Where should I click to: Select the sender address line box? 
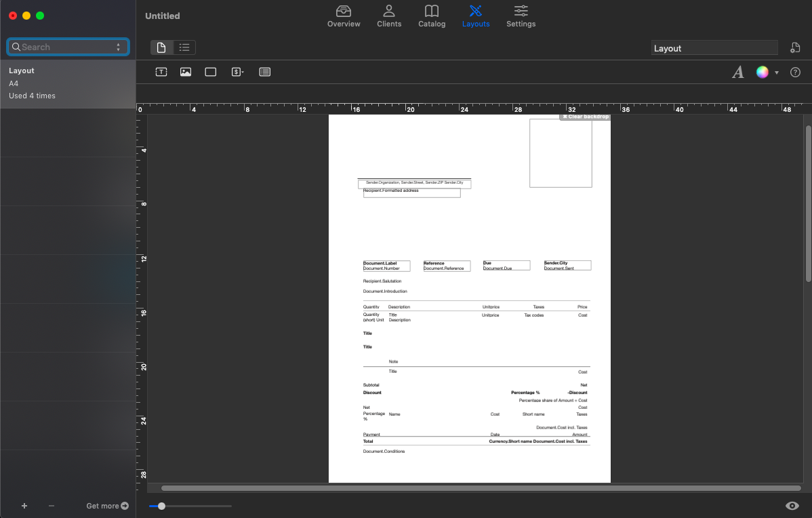pos(414,183)
